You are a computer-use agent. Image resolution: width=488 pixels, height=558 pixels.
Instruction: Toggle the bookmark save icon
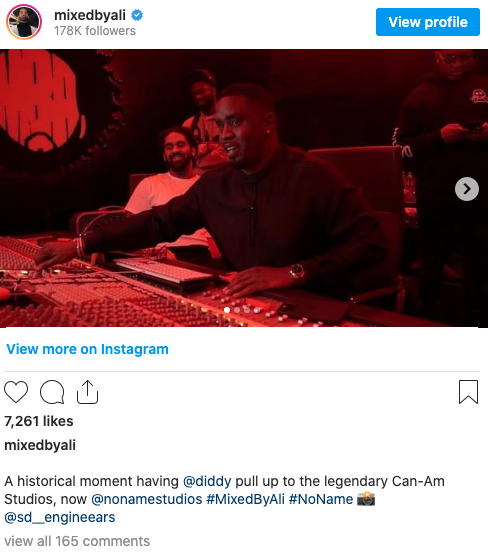click(468, 392)
